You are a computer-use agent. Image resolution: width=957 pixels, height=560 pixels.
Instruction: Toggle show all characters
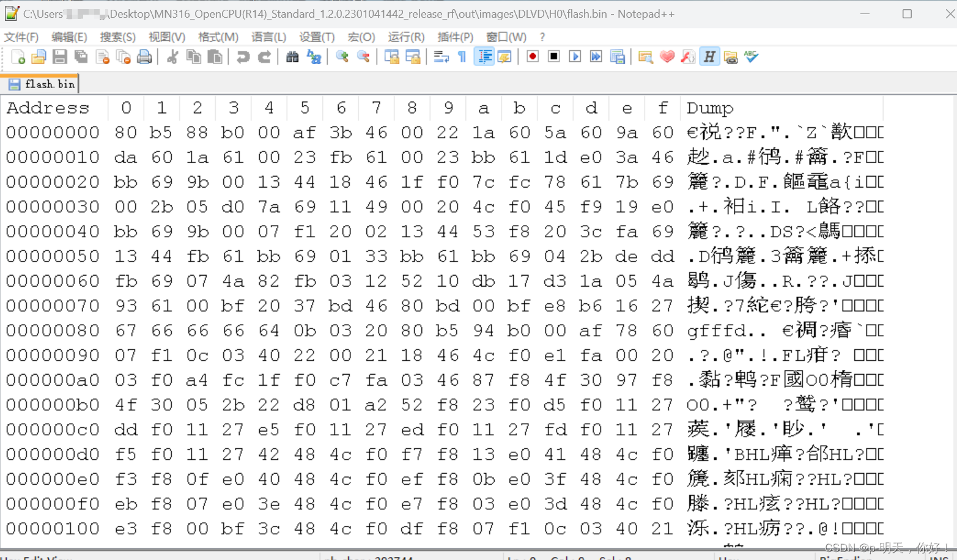point(462,56)
